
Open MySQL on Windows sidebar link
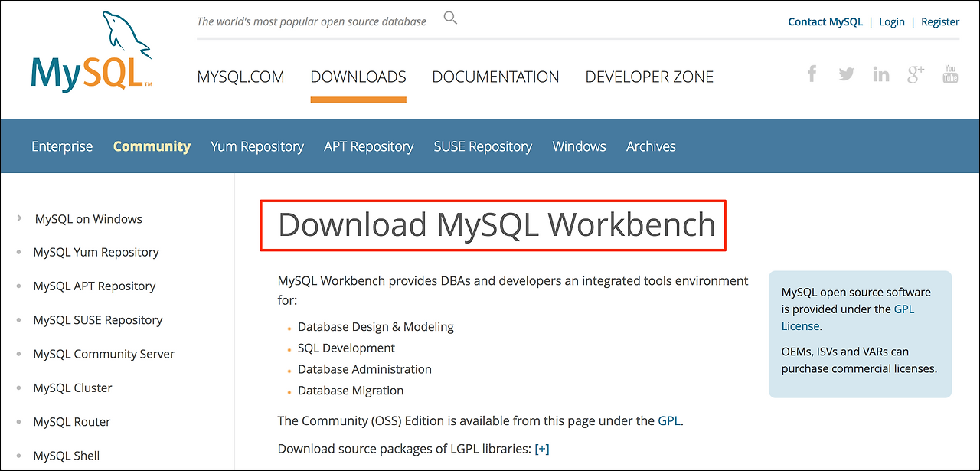tap(89, 218)
